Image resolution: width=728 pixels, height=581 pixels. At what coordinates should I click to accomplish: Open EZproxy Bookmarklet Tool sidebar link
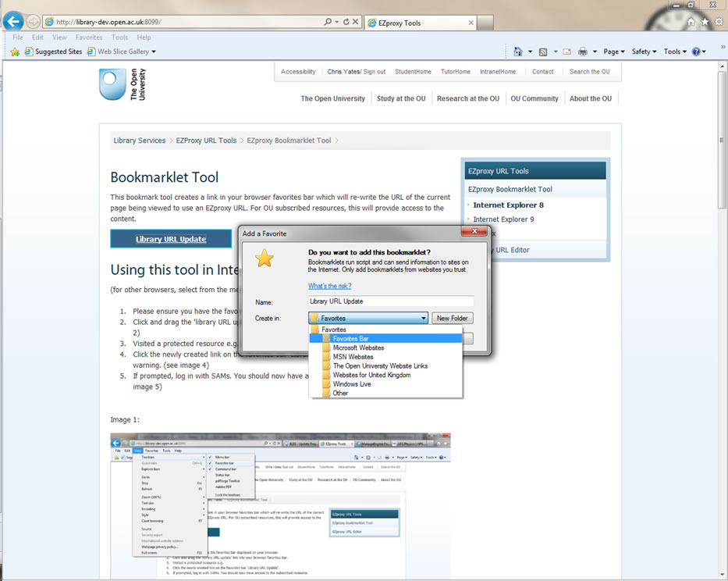tap(510, 189)
